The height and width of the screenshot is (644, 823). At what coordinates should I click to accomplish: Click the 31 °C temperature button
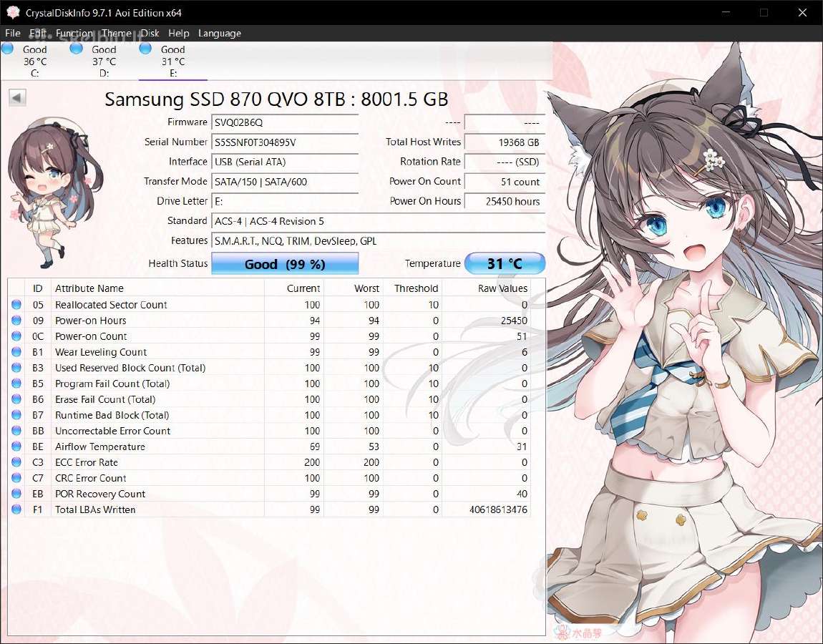[505, 263]
